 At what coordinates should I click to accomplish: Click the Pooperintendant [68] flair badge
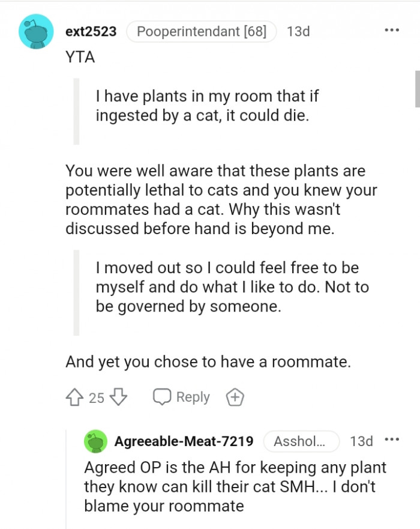pyautogui.click(x=201, y=31)
